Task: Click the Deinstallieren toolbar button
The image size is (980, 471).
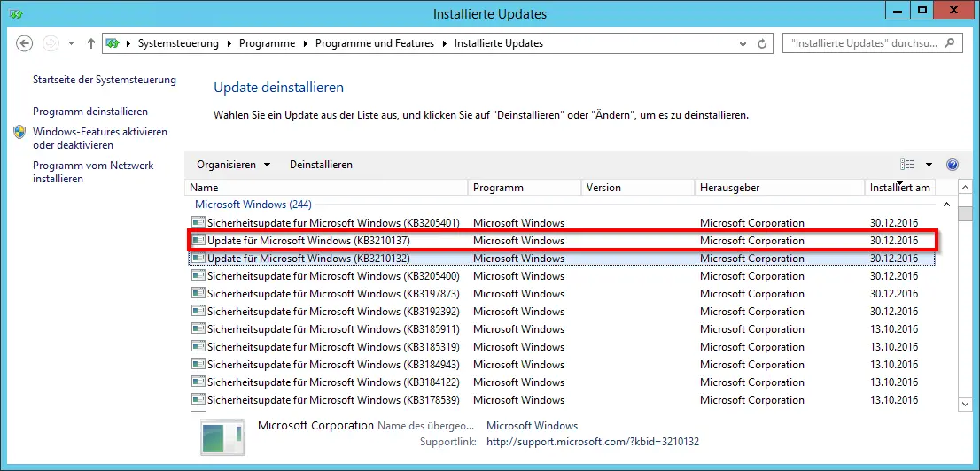Action: point(322,165)
